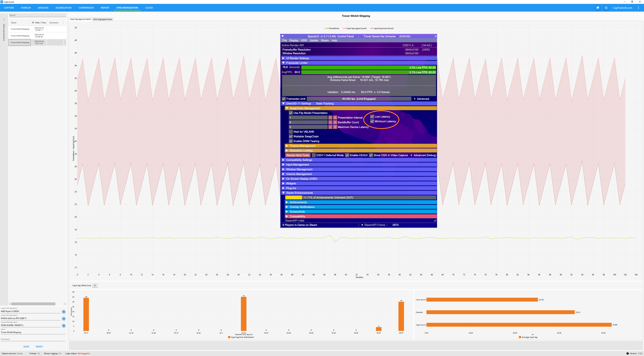The width and height of the screenshot is (644, 356).
Task: Uncheck Waitable SwapChain option
Action: [x=291, y=137]
